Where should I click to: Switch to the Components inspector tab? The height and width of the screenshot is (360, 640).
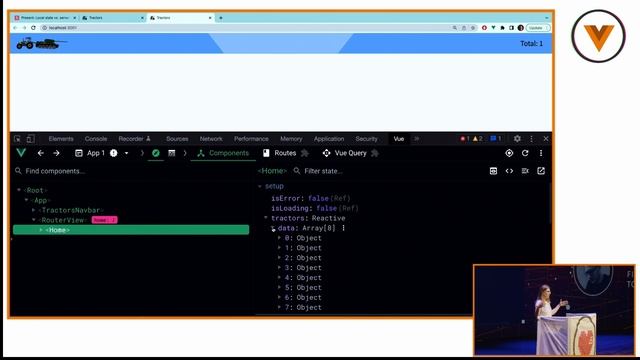point(223,153)
